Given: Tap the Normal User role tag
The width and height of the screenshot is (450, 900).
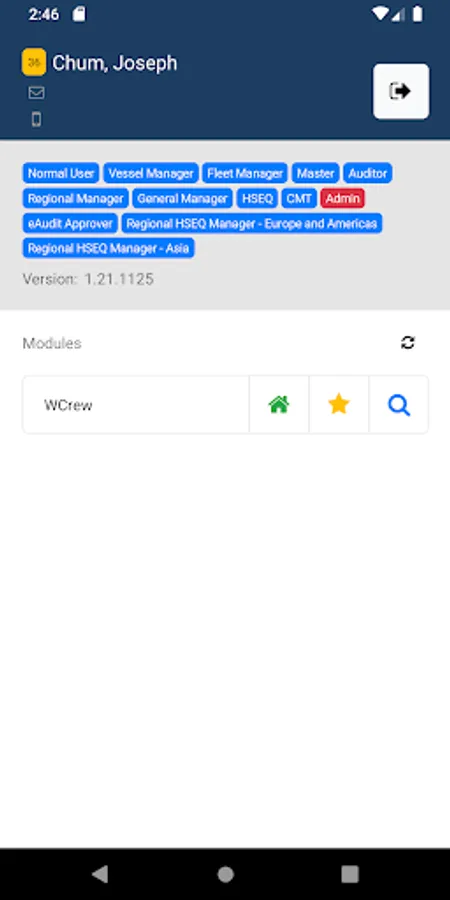Looking at the screenshot, I should click(x=61, y=173).
